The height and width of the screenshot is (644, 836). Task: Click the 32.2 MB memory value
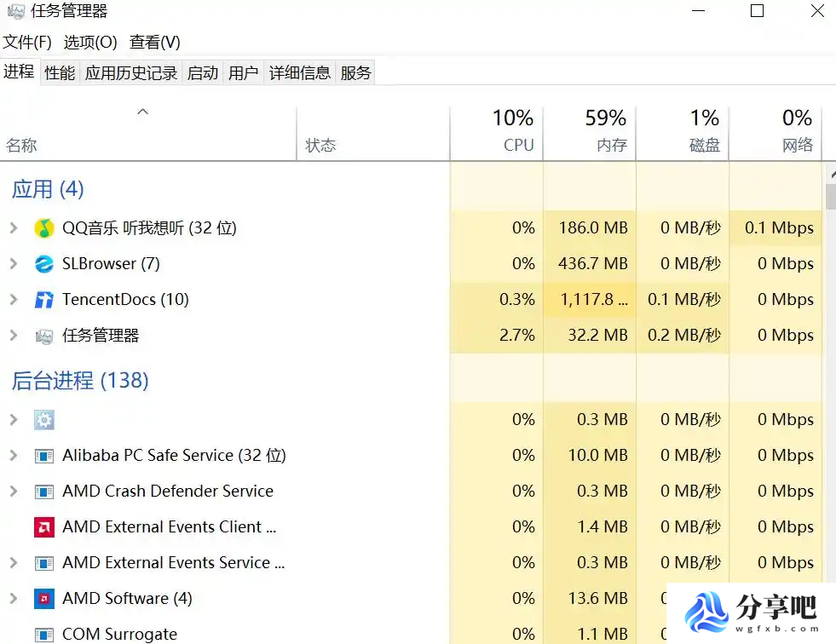597,336
